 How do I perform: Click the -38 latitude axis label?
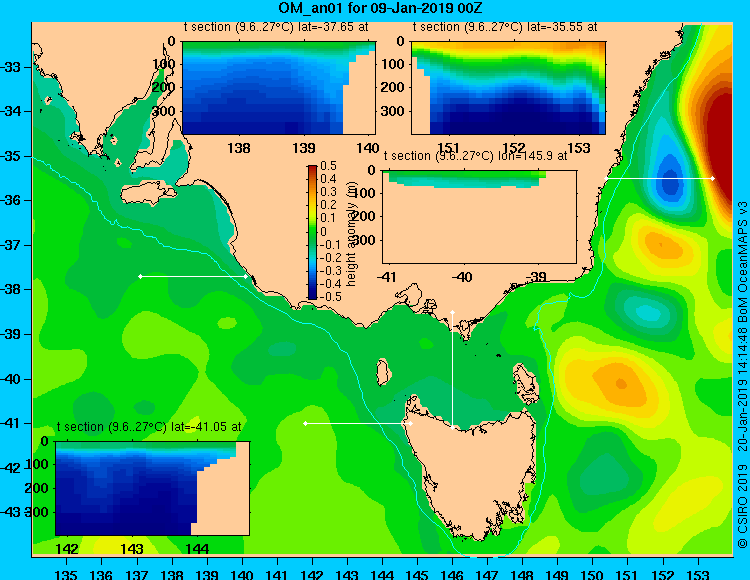pos(11,289)
